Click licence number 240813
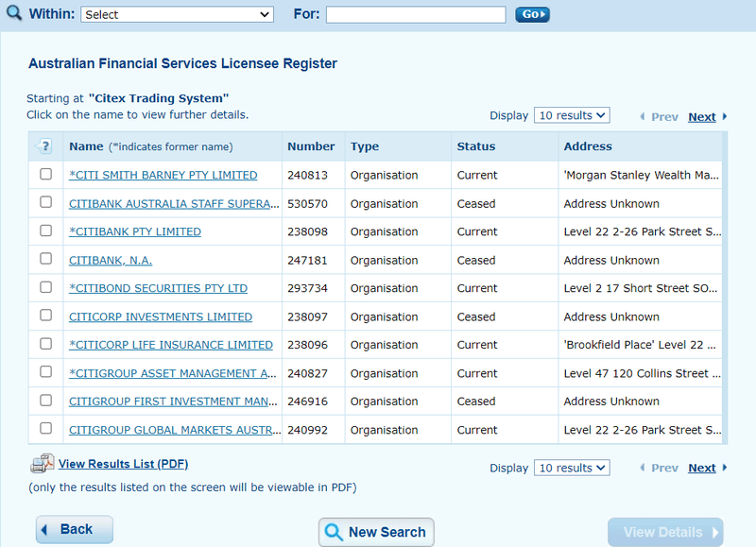The width and height of the screenshot is (756, 547). [x=308, y=175]
